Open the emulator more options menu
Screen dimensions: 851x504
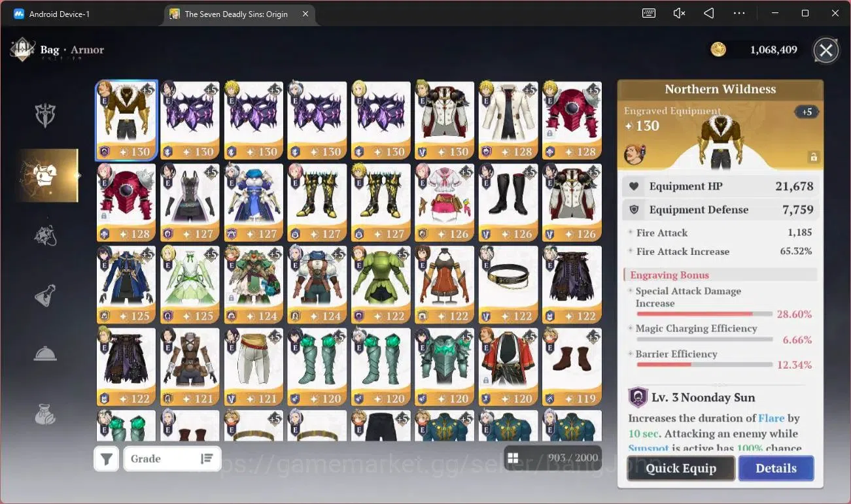[739, 13]
